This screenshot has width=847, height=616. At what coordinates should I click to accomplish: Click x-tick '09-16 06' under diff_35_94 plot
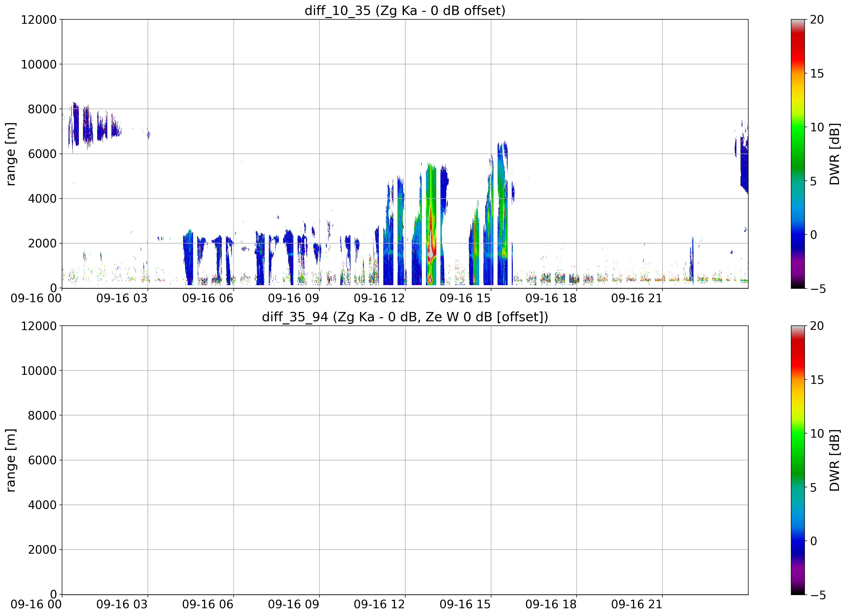[208, 604]
